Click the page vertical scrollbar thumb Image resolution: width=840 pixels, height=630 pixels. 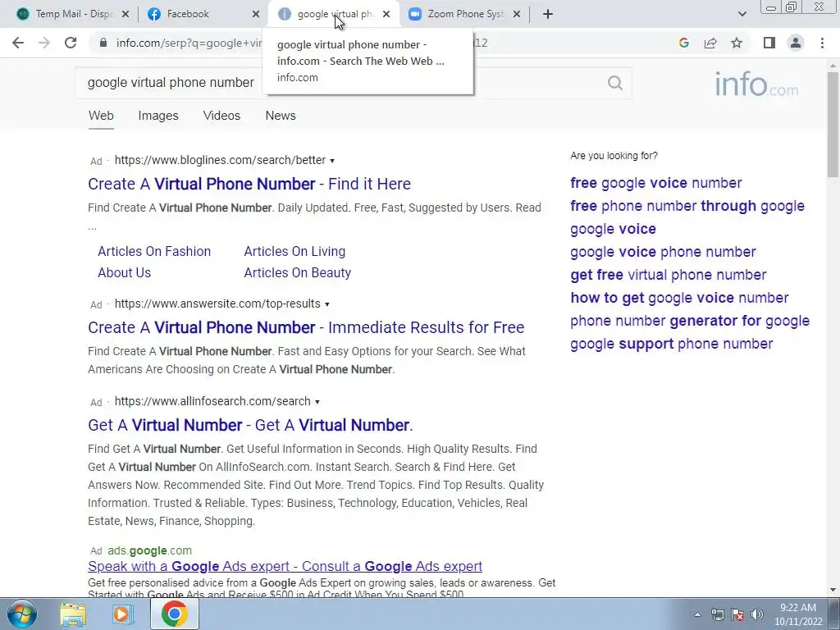tap(833, 125)
